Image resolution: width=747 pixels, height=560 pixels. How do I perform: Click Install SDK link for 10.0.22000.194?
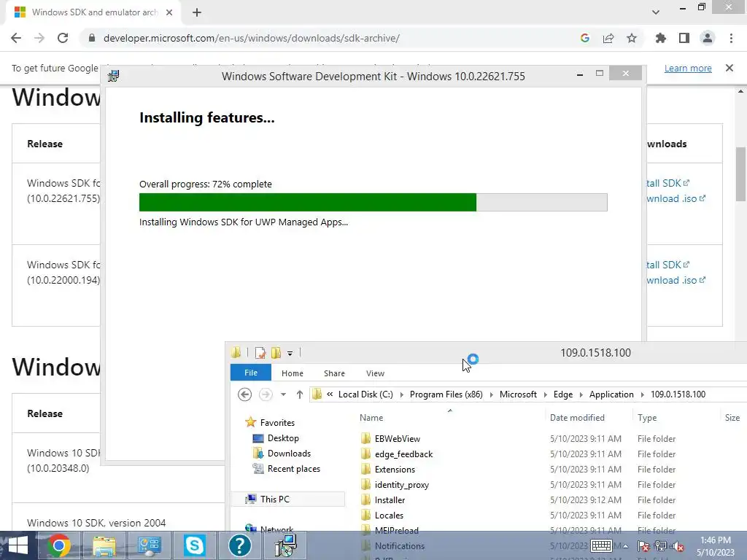(667, 265)
